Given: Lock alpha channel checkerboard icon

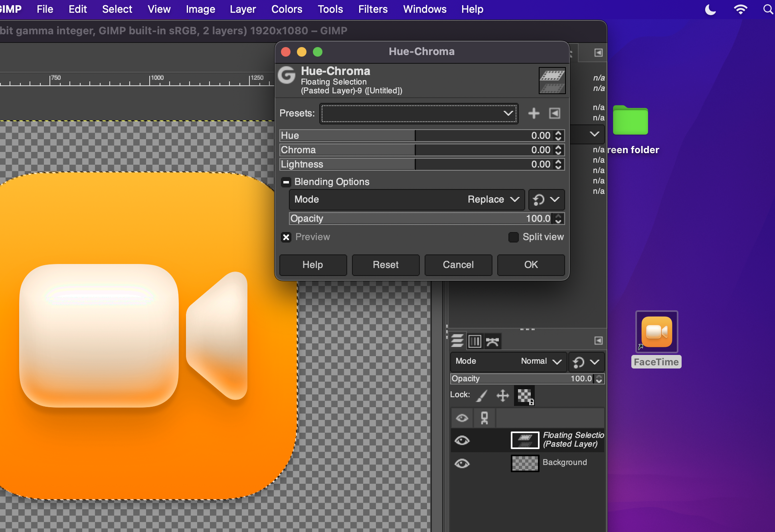Looking at the screenshot, I should (524, 395).
